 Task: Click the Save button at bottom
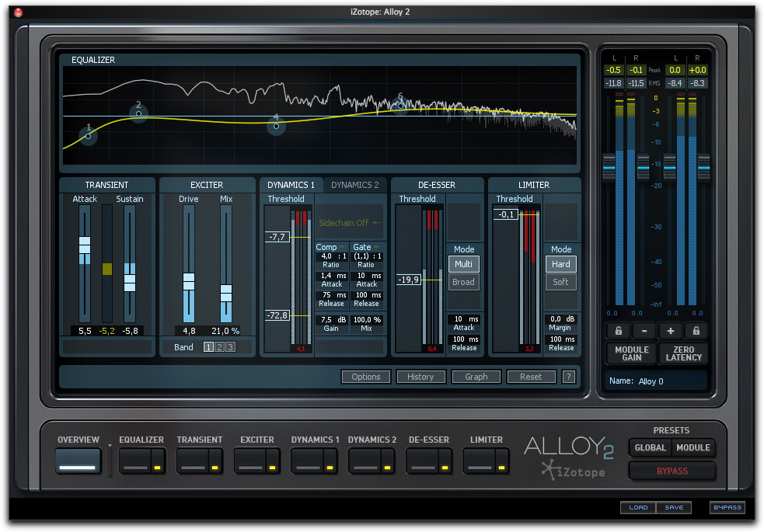click(x=674, y=507)
